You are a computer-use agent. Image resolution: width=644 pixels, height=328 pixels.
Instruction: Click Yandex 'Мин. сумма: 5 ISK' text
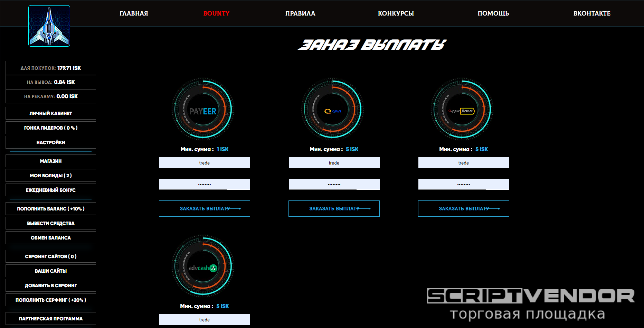[464, 149]
